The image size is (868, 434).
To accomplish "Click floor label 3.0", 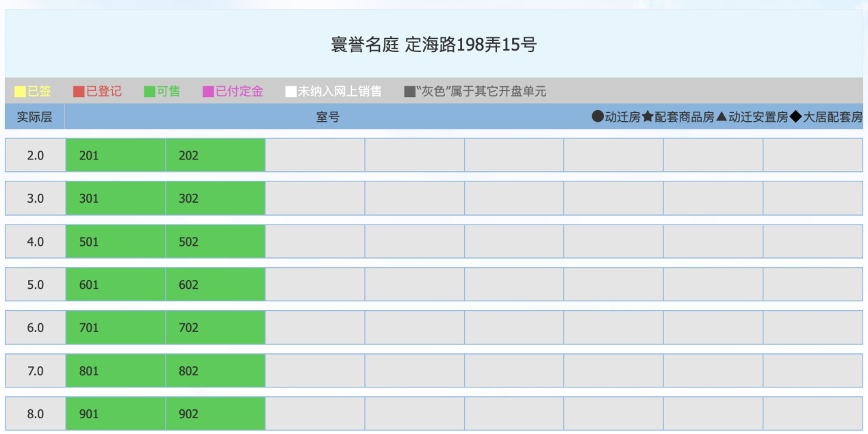I will tap(36, 199).
